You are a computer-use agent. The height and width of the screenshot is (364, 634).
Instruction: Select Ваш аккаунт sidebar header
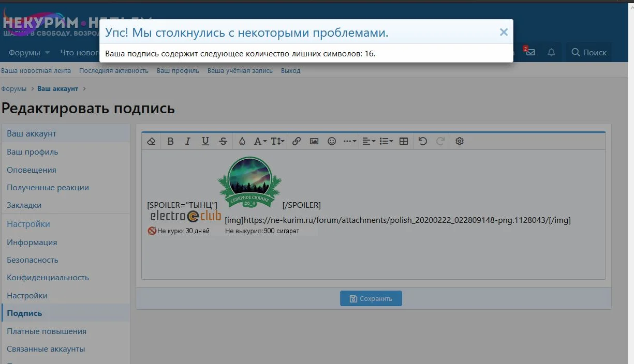(x=66, y=133)
